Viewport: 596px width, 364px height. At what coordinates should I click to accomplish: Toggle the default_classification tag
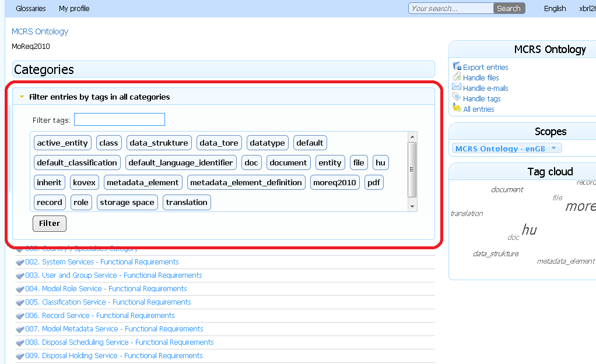[x=77, y=162]
